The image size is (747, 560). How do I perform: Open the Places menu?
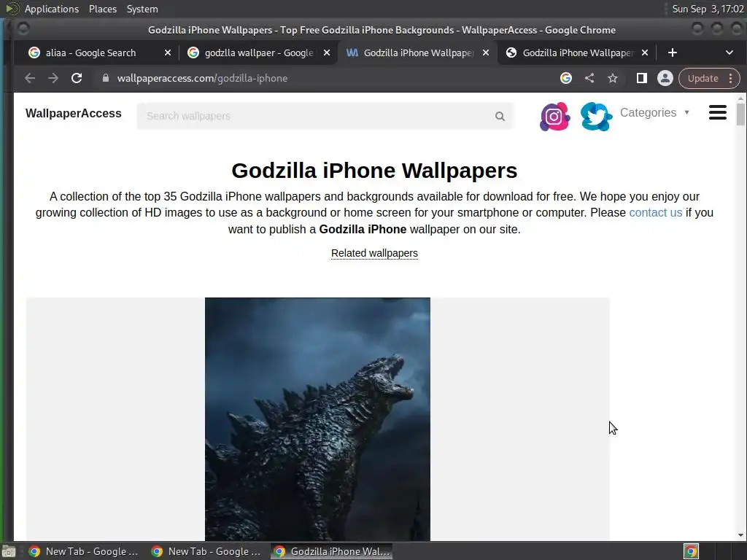102,9
